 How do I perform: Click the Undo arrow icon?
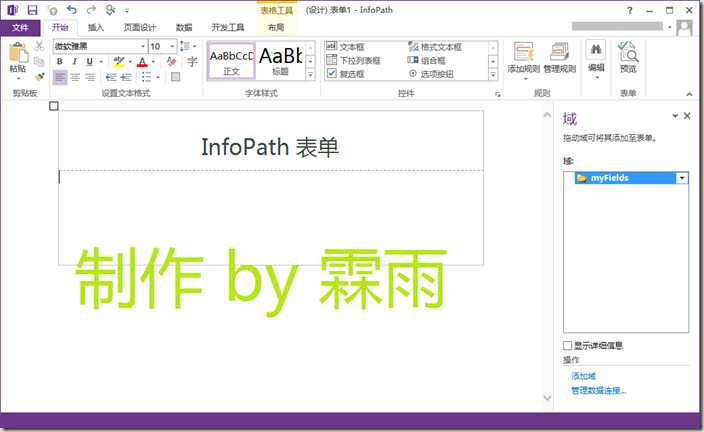coord(72,10)
